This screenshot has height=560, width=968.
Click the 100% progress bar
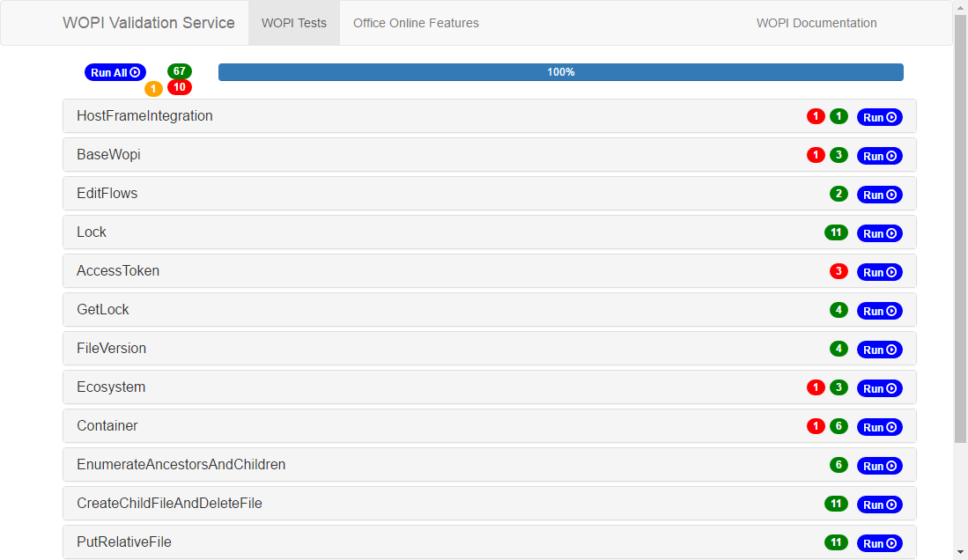coord(560,72)
